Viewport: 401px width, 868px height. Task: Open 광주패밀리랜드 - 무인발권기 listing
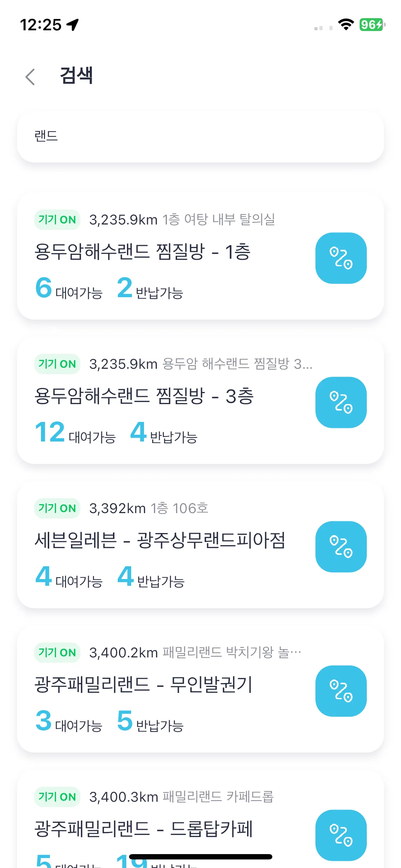click(200, 689)
